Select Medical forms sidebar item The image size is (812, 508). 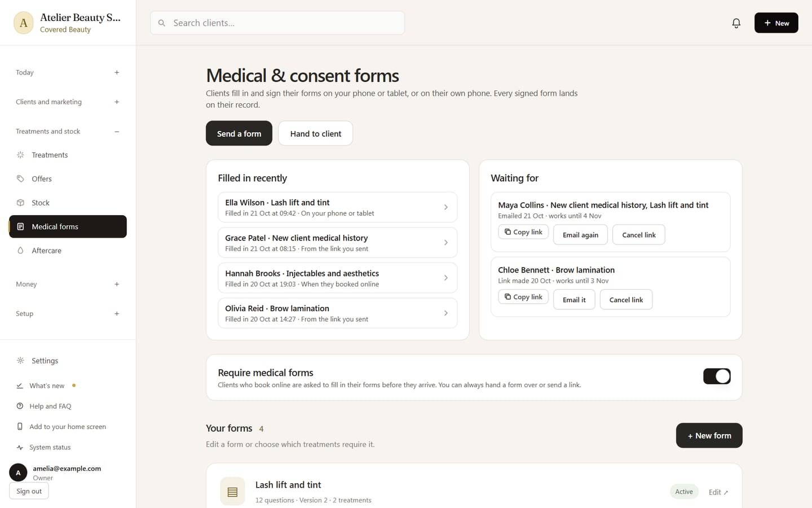tap(68, 226)
